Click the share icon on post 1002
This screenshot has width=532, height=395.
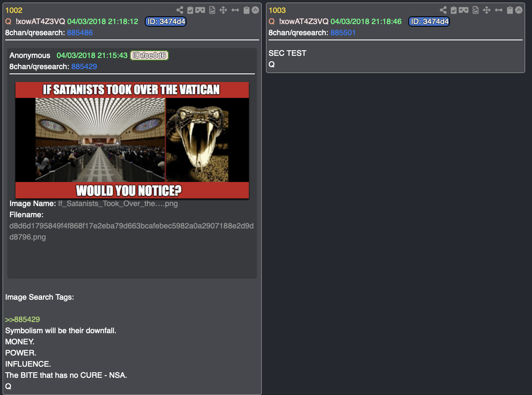pos(180,10)
